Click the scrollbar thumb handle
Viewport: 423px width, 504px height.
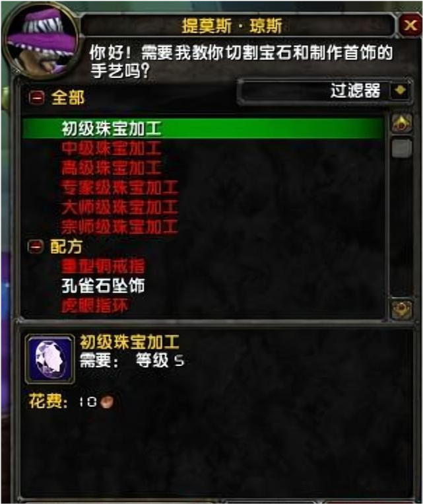401,148
